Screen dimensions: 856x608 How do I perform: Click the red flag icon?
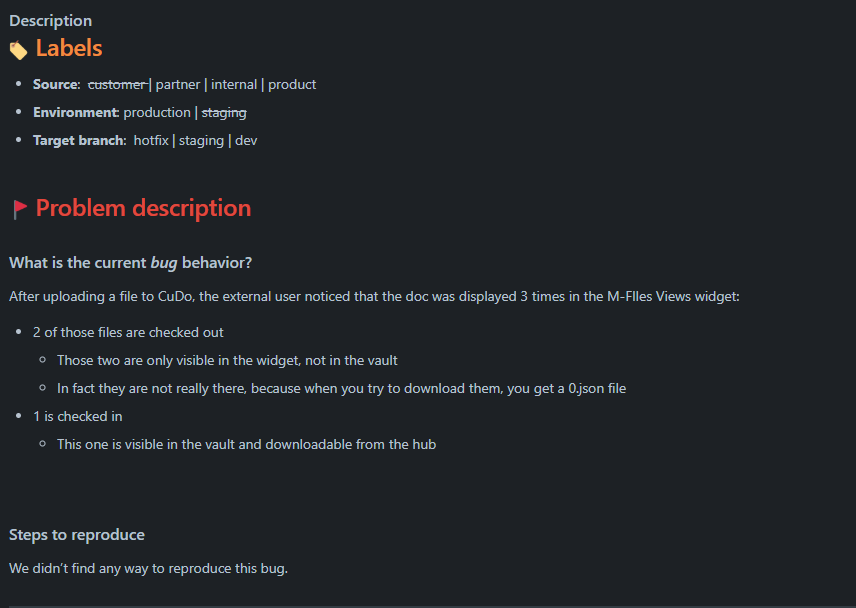(20, 209)
